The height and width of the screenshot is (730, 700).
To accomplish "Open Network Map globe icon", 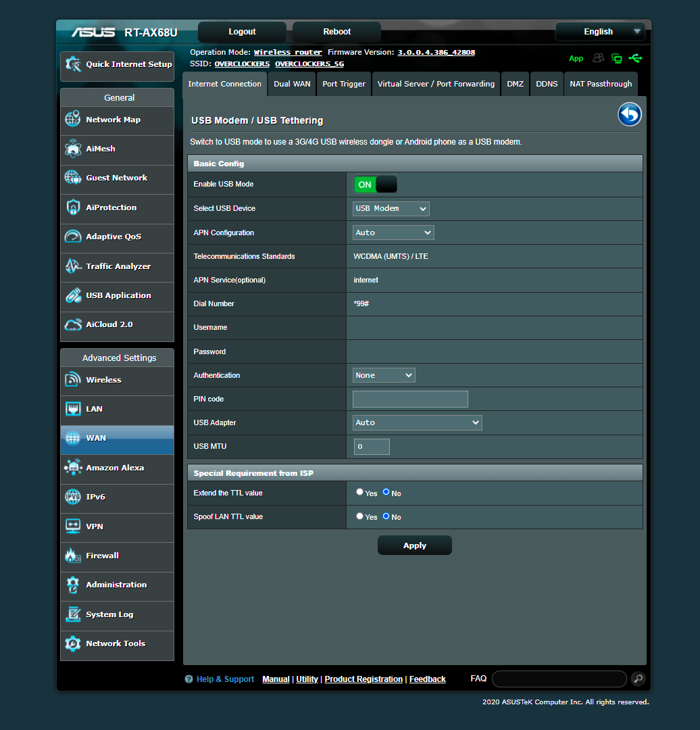I will pyautogui.click(x=72, y=119).
